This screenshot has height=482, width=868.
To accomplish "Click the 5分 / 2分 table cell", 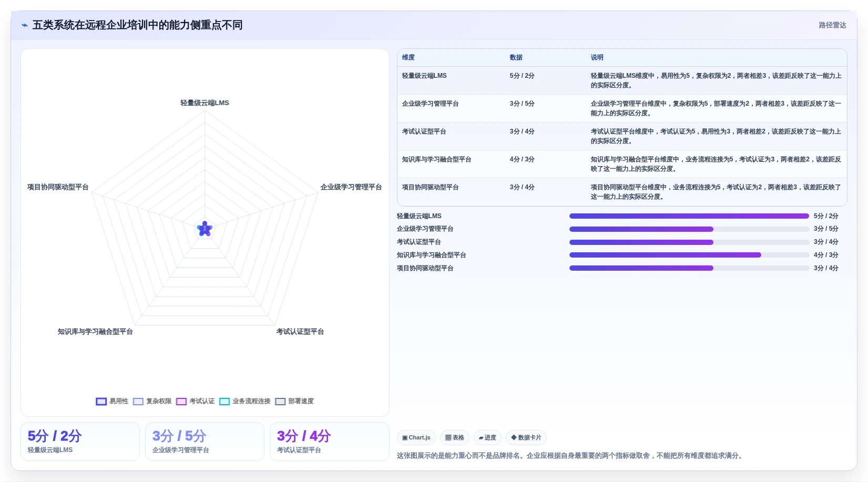I will 522,76.
